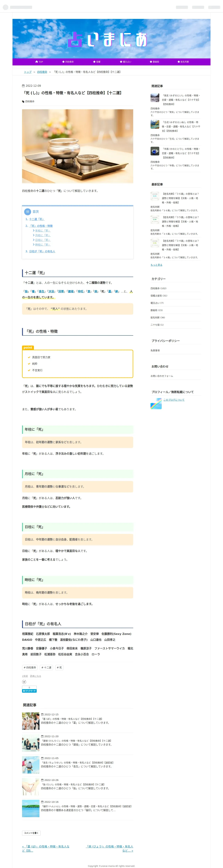Viewport: 223px width, 868px height.
Task: Open the 姓名判断 34画 latest article
Action: point(180,245)
